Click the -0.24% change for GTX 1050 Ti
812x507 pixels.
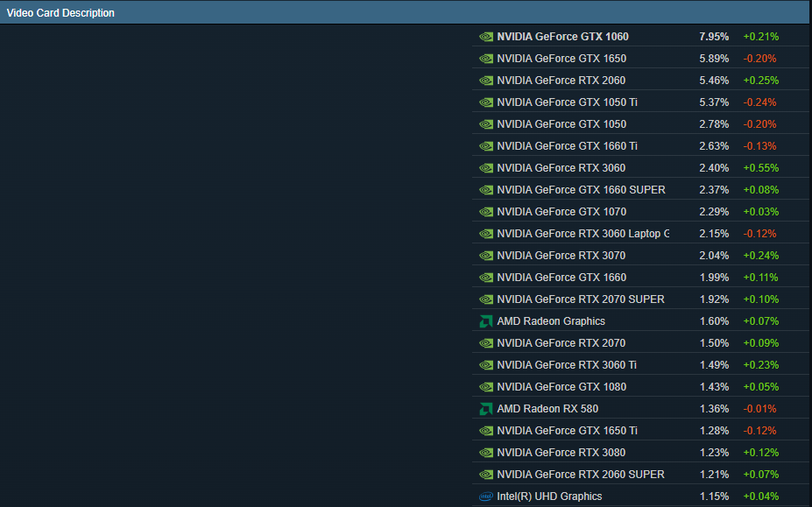pyautogui.click(x=759, y=102)
